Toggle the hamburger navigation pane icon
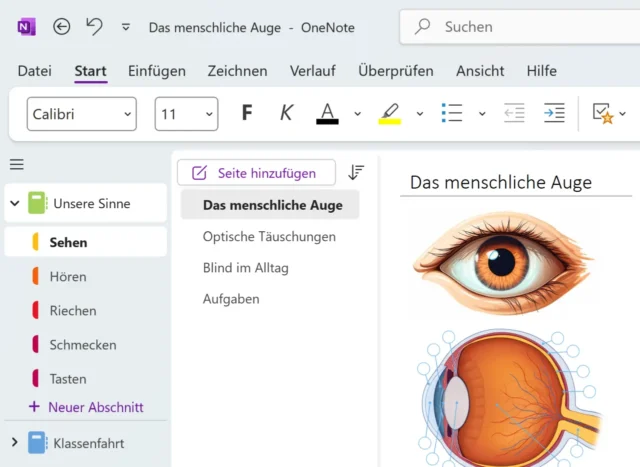This screenshot has width=640, height=467. point(17,165)
